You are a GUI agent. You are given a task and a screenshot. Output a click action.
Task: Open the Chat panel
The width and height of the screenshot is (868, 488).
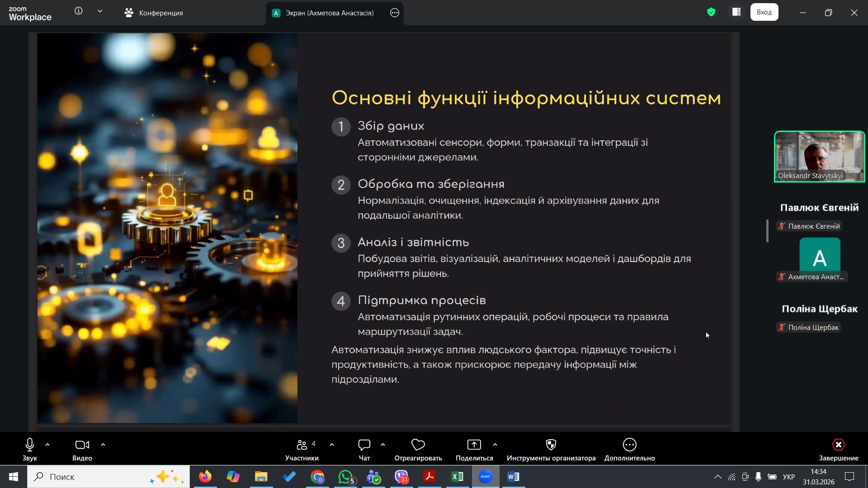coord(364,445)
